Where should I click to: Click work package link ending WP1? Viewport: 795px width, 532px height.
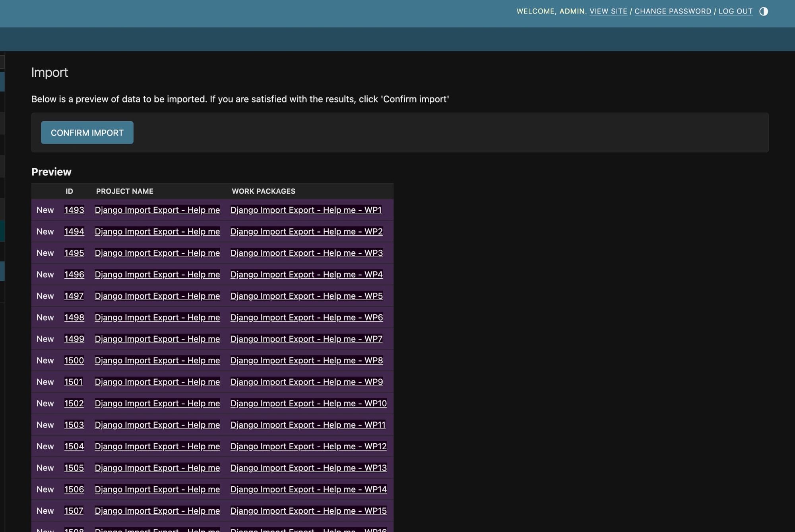click(x=306, y=210)
